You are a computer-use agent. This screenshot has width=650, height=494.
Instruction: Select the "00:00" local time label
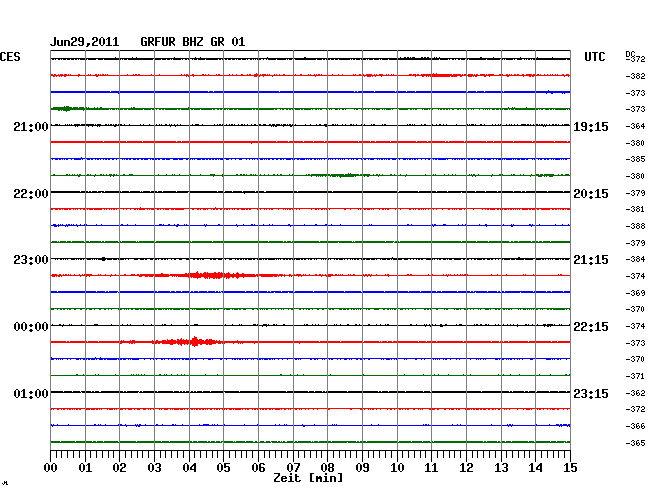(x=31, y=327)
